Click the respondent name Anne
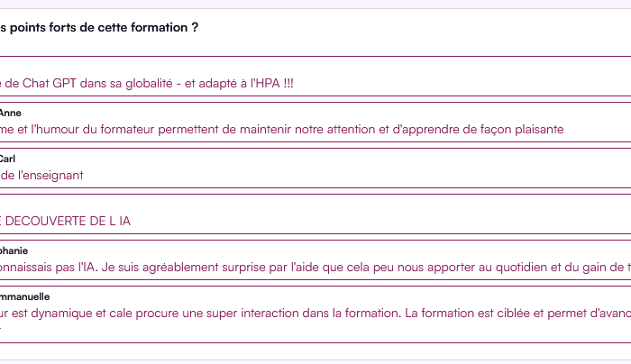 (x=11, y=113)
